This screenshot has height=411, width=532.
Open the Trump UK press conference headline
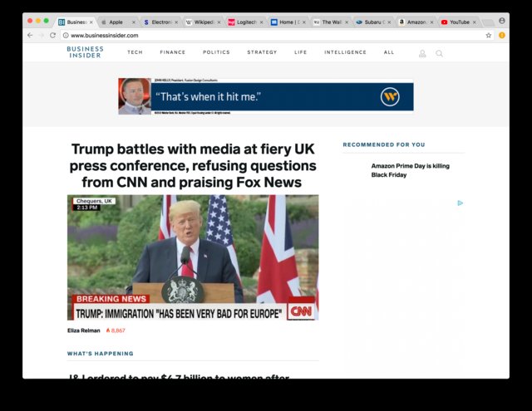(193, 166)
